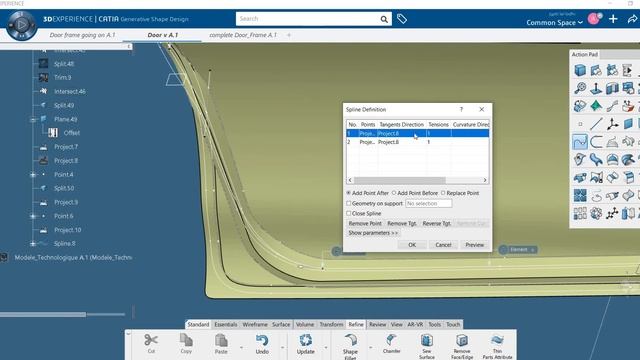Enable Close Spline checkbox
The width and height of the screenshot is (640, 360).
point(349,213)
